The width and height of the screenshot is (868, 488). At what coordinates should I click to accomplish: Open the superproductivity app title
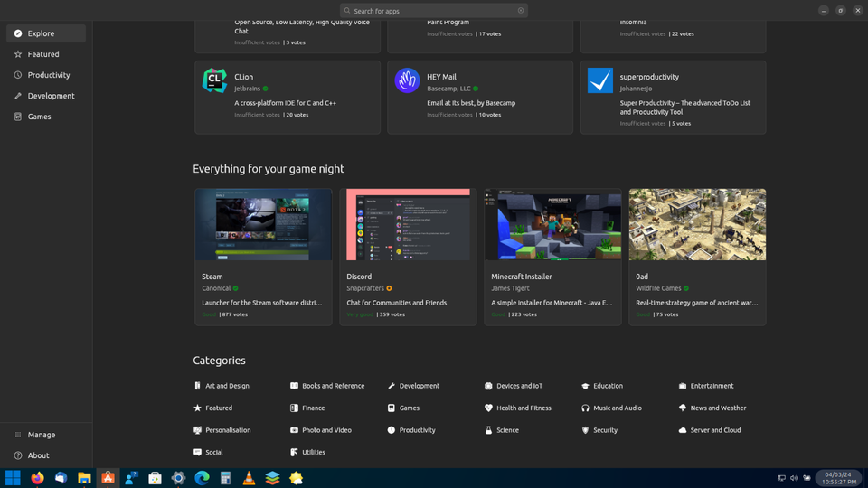(x=649, y=77)
